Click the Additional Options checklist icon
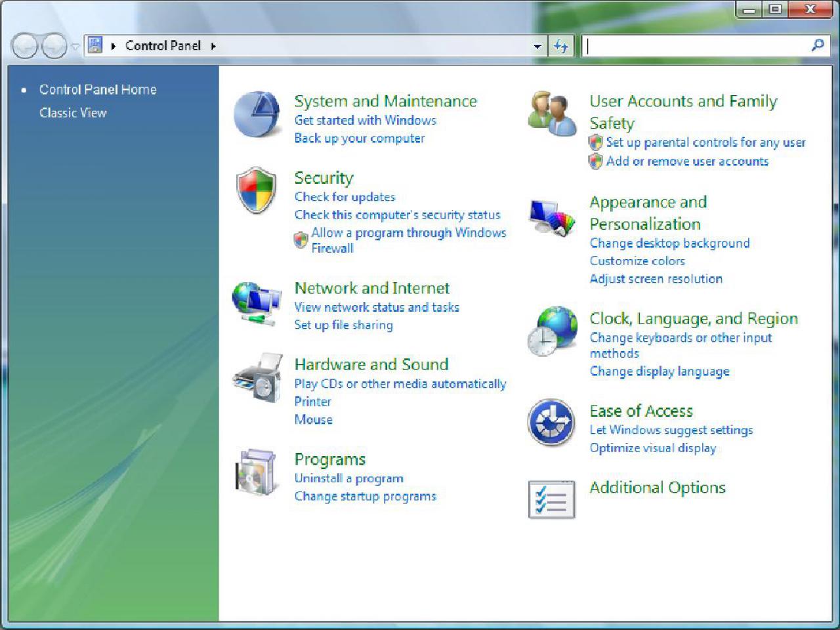This screenshot has width=840, height=630. coord(552,499)
